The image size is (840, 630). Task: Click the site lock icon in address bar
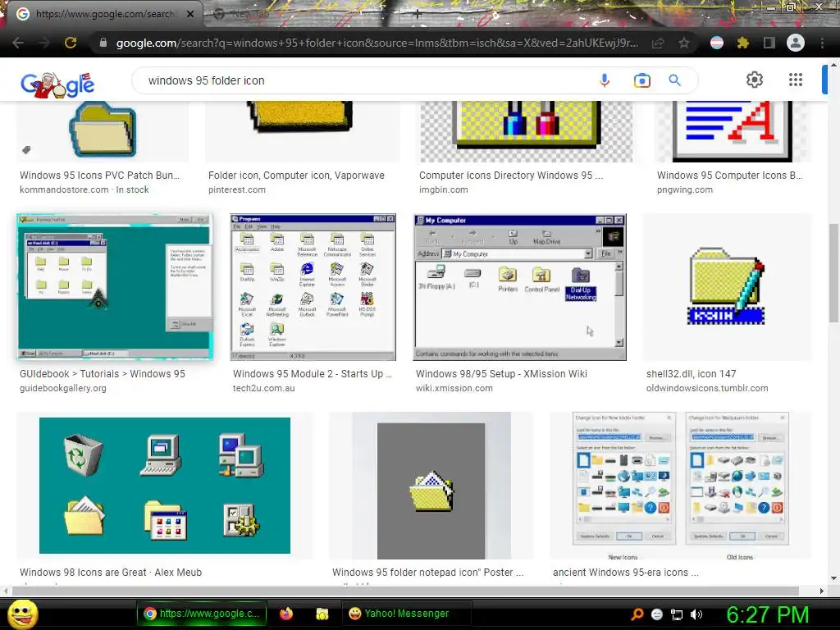click(x=103, y=43)
